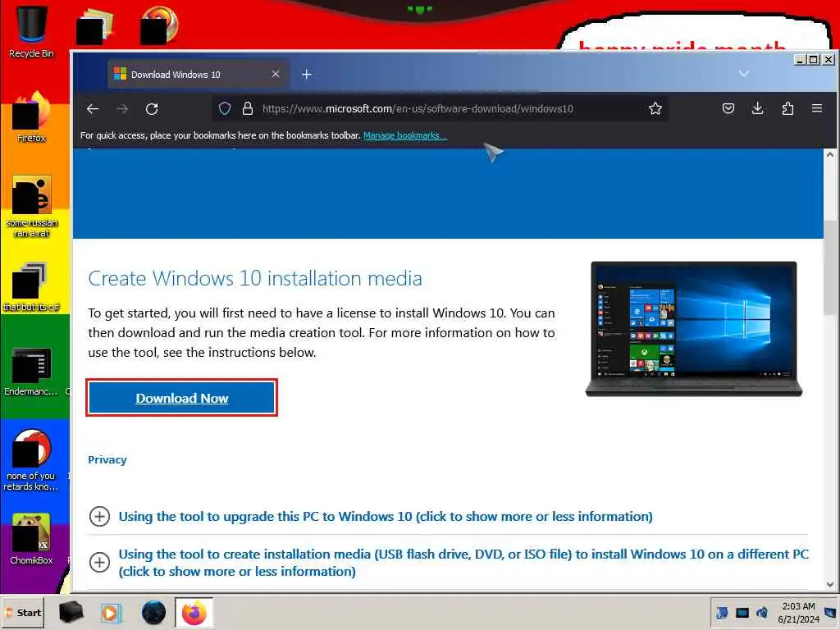Select the Download Windows 10 tab
Screen dimensions: 840x630
coord(199,74)
